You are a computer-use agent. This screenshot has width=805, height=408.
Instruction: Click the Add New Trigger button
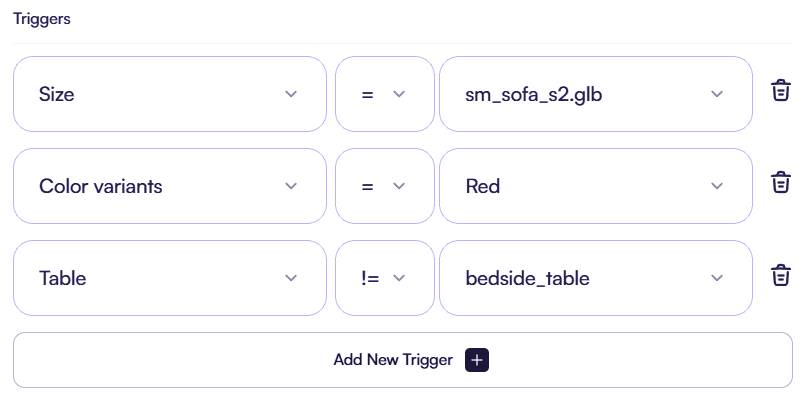pos(402,360)
